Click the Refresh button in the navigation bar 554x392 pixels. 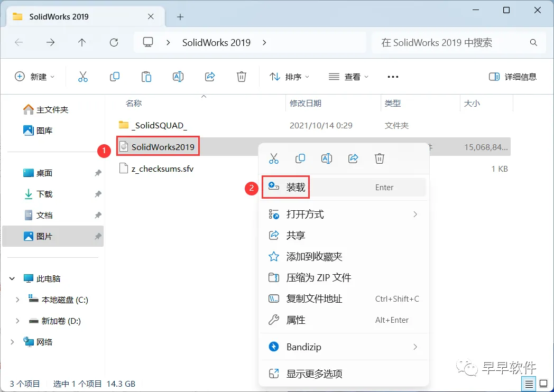pyautogui.click(x=114, y=43)
